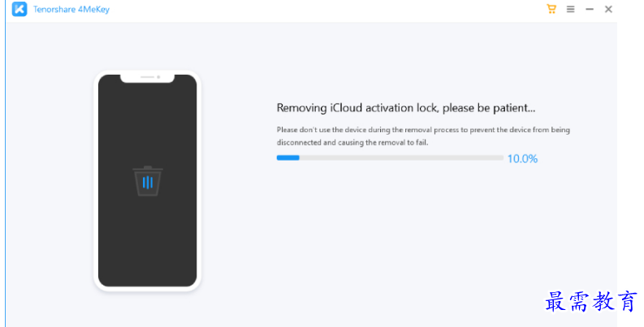Click the "Tenorshare 4MeKey" title text
Screen dimensions: 644x327
pos(71,9)
